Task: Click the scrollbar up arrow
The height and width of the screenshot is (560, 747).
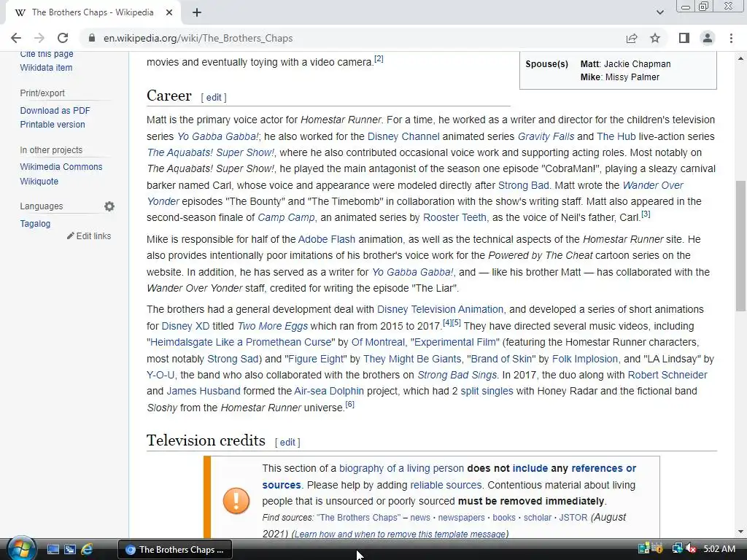Action: pyautogui.click(x=740, y=58)
